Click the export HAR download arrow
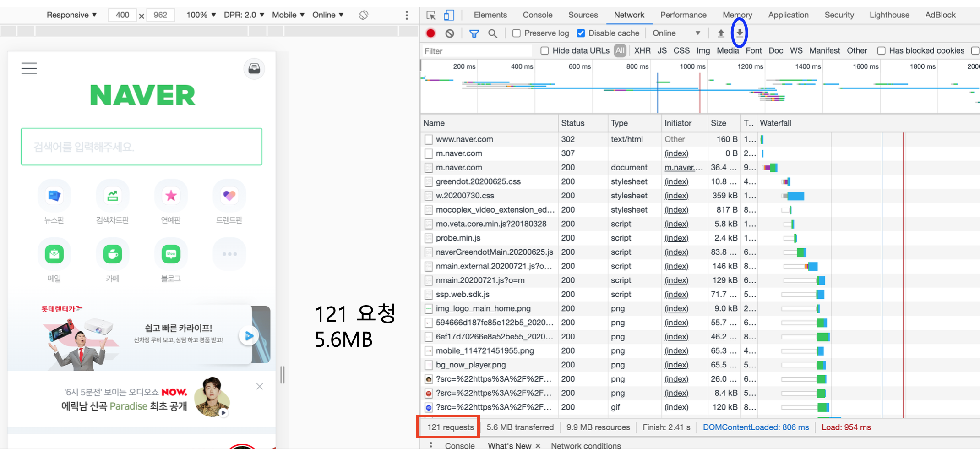The image size is (980, 449). click(740, 33)
